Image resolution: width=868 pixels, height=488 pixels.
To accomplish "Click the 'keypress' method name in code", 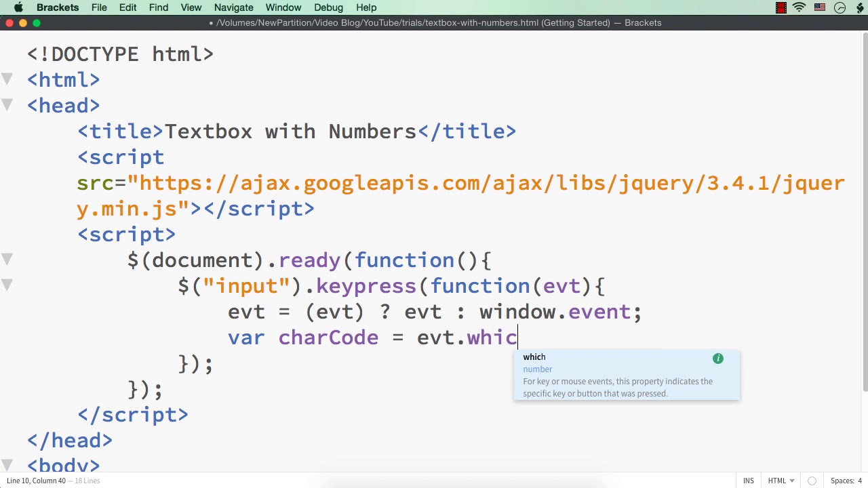I will (366, 286).
